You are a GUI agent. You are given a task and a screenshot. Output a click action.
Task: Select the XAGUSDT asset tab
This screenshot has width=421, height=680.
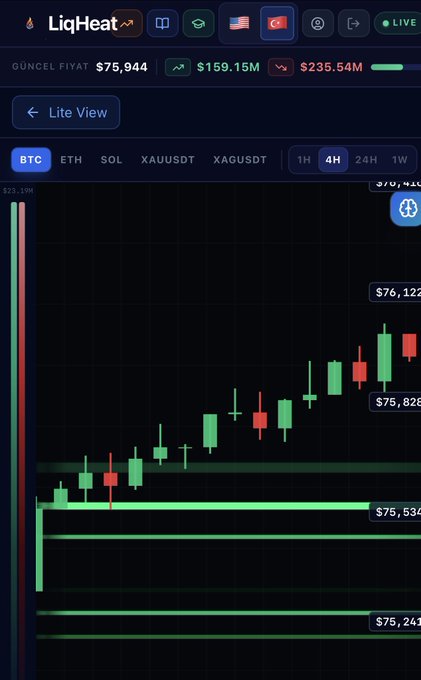pos(240,160)
